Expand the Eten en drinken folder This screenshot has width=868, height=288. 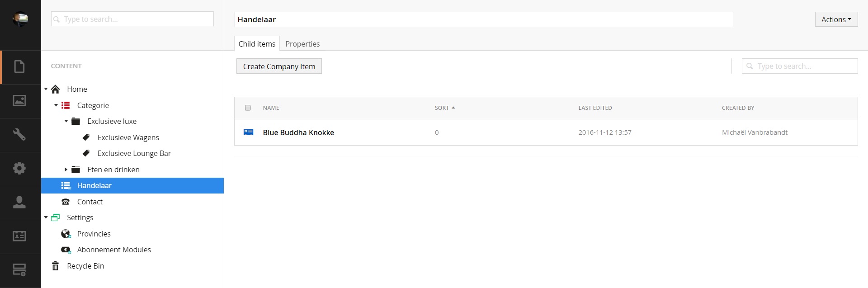(66, 170)
